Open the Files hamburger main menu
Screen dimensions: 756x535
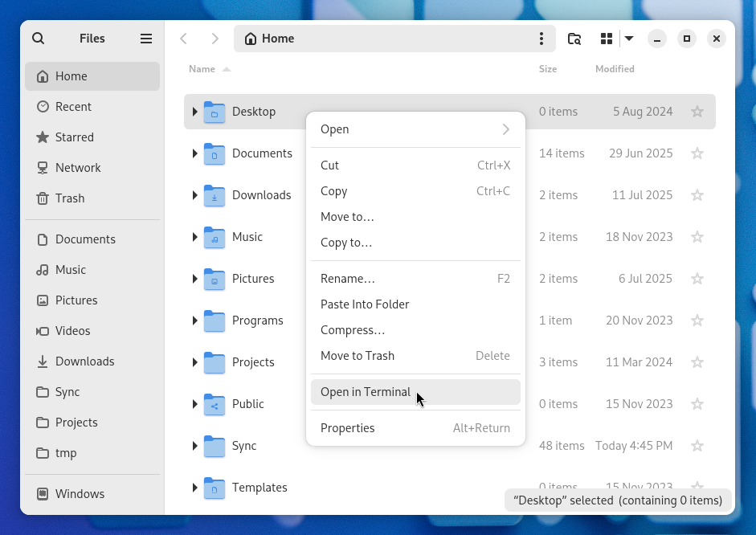pyautogui.click(x=146, y=39)
